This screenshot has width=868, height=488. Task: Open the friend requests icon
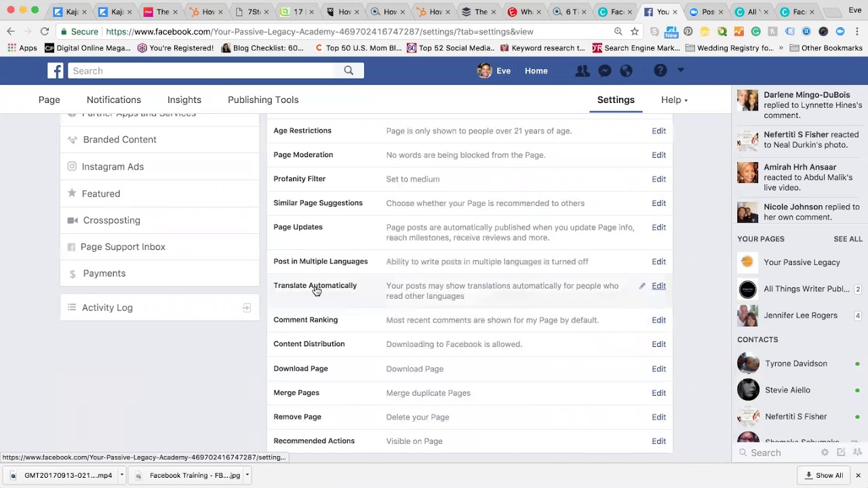pyautogui.click(x=582, y=70)
